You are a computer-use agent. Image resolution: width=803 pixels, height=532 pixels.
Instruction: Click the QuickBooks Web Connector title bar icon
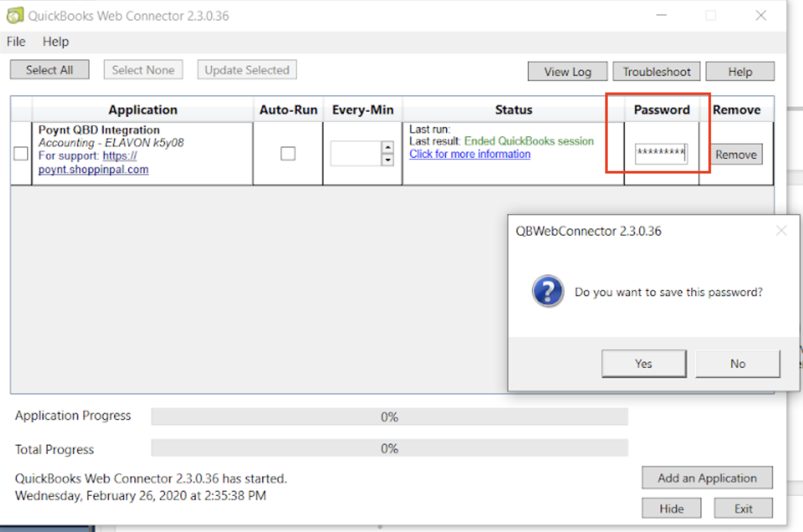[x=15, y=15]
